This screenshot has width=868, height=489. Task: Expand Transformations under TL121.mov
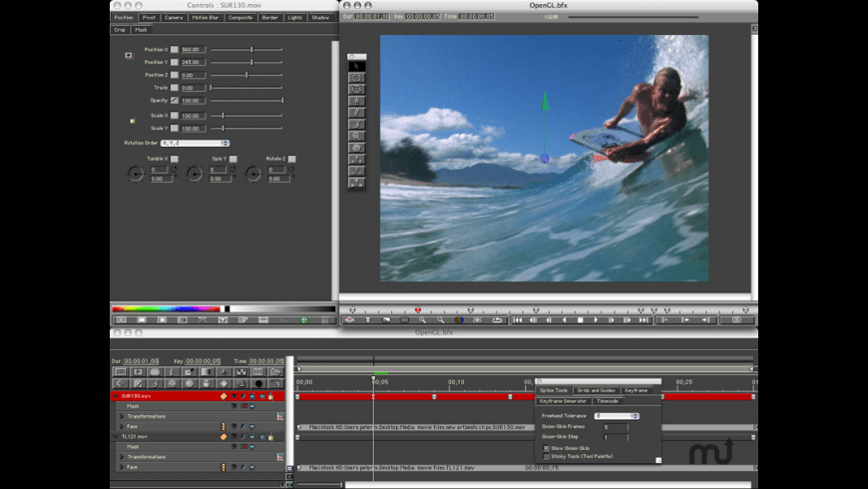[x=122, y=457]
